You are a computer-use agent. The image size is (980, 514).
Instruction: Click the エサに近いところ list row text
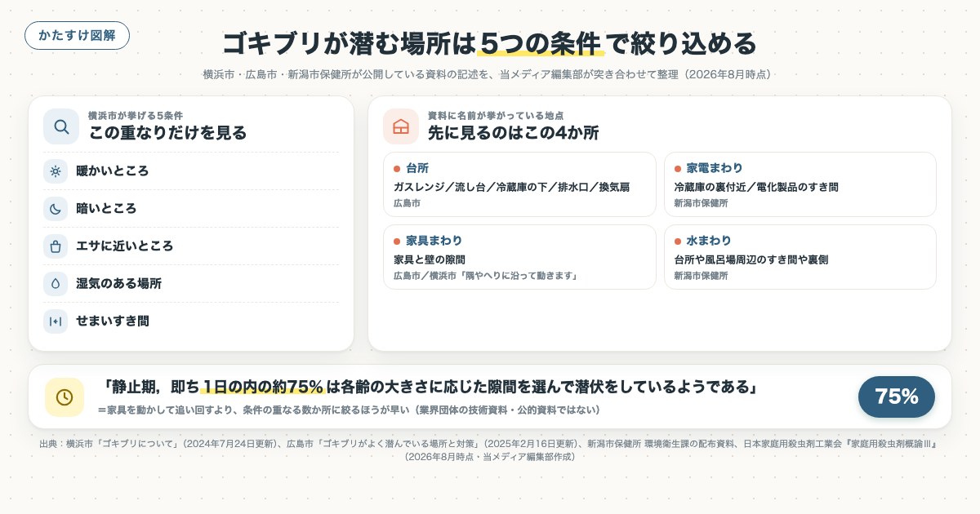coord(125,246)
